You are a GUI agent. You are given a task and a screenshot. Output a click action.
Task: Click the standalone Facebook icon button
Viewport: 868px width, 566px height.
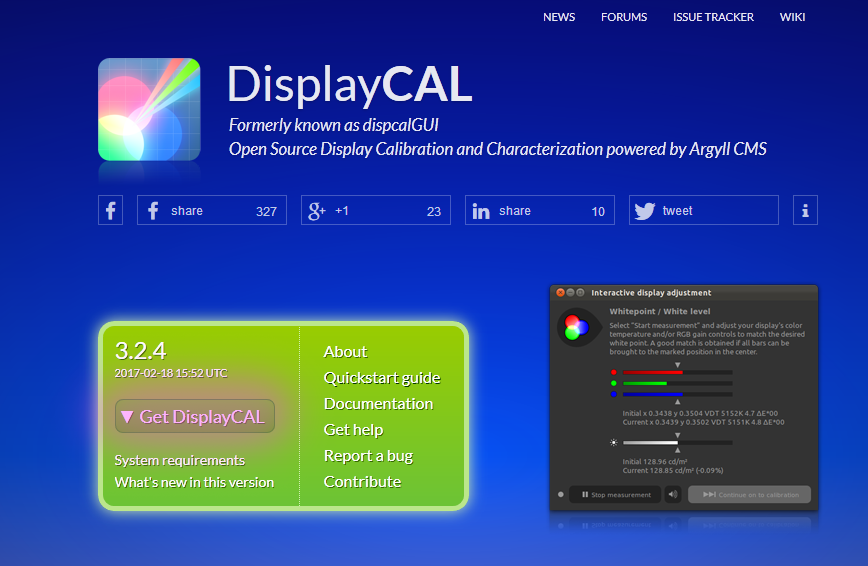110,210
